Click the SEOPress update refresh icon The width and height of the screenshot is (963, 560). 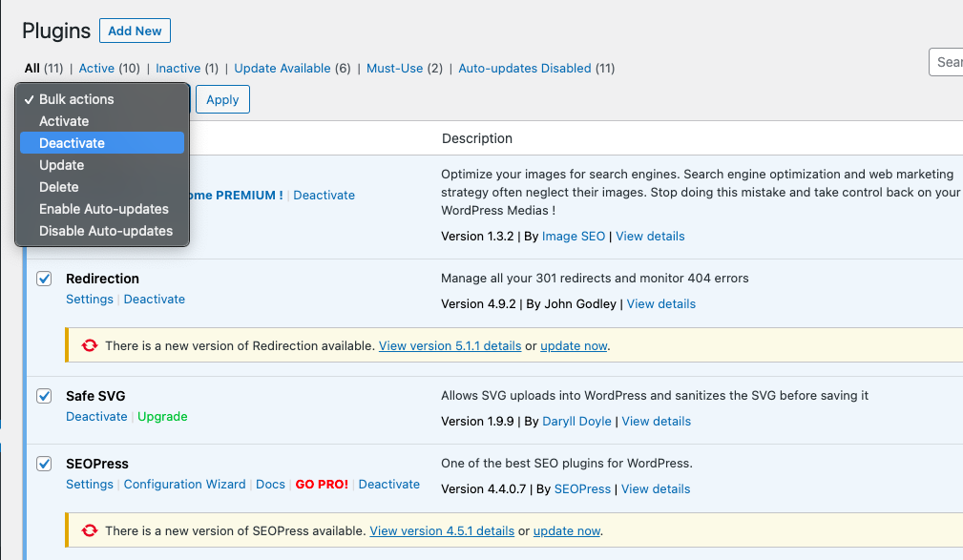pos(90,530)
